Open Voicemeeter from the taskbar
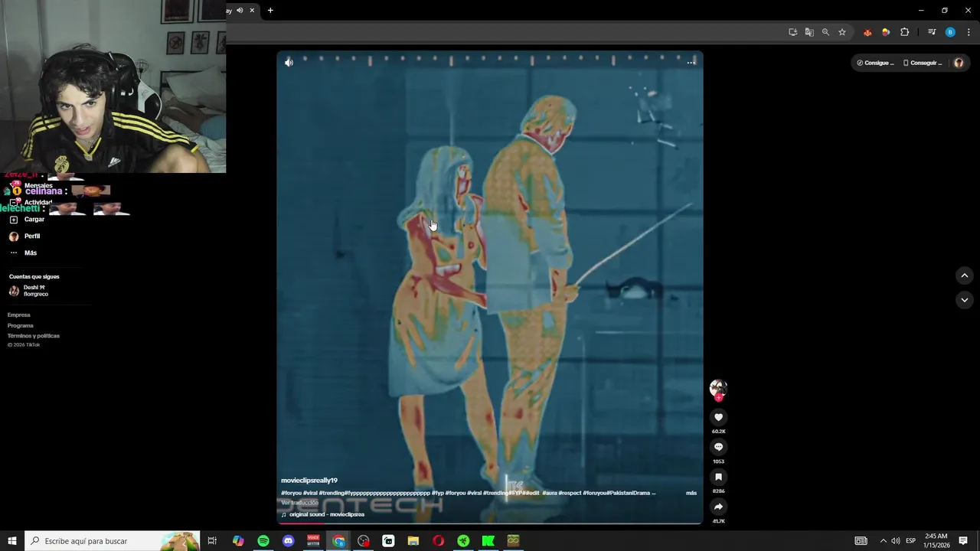This screenshot has width=980, height=551. coord(313,541)
